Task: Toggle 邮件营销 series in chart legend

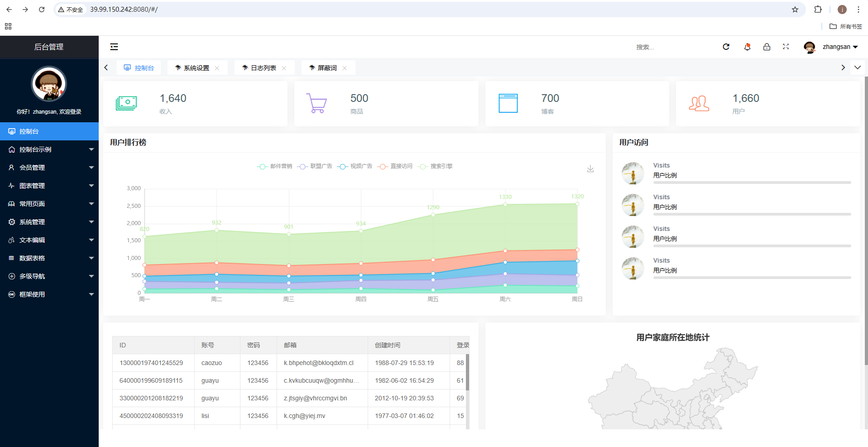Action: pyautogui.click(x=275, y=166)
